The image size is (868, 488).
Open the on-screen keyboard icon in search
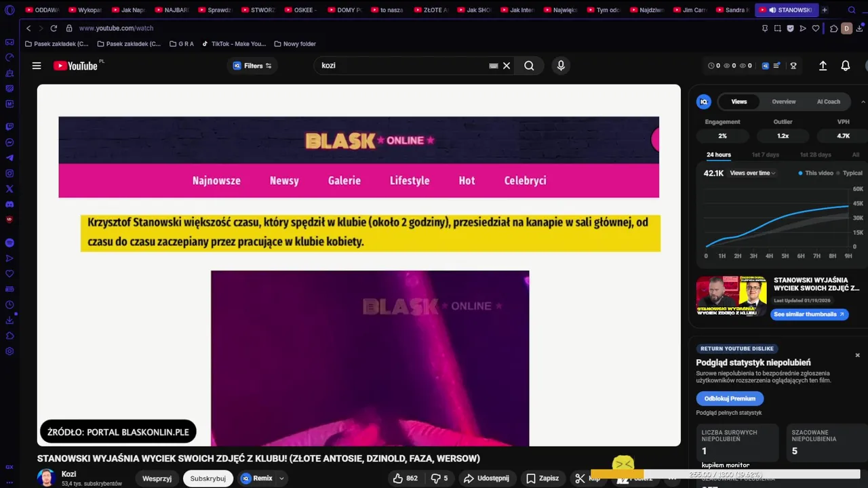point(494,66)
